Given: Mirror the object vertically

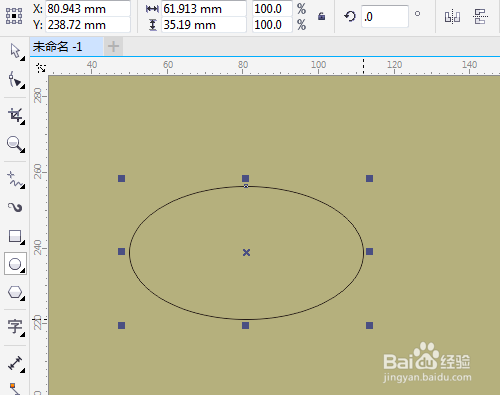Looking at the screenshot, I should [480, 16].
